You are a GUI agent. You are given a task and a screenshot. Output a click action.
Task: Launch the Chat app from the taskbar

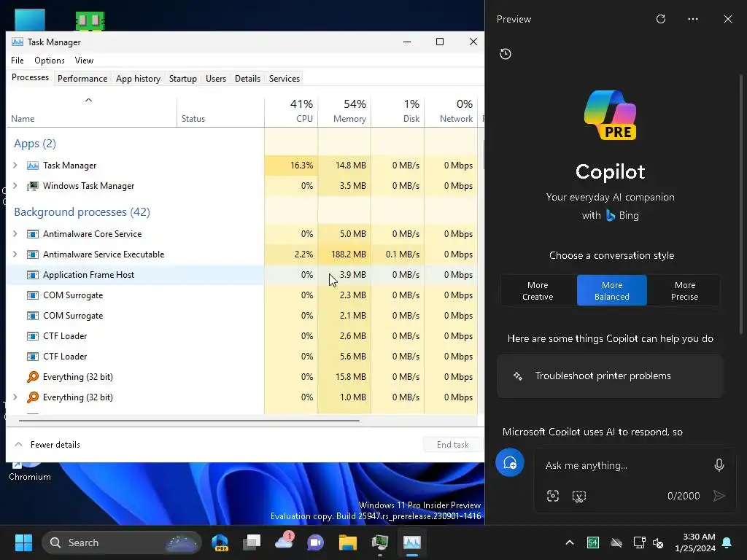point(315,542)
